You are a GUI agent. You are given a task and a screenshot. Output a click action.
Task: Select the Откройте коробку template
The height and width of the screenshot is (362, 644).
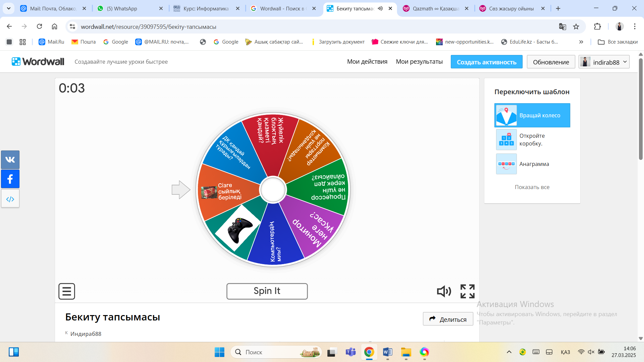coord(532,139)
